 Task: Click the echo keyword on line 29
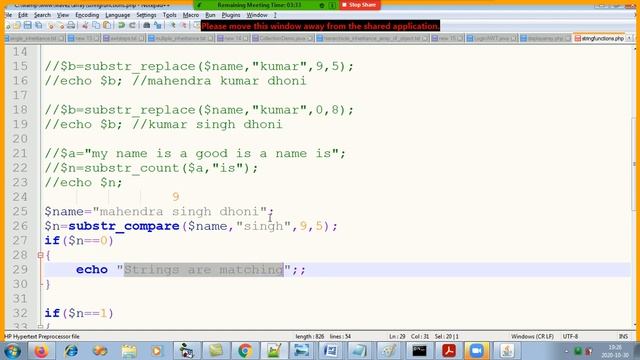pos(92,270)
